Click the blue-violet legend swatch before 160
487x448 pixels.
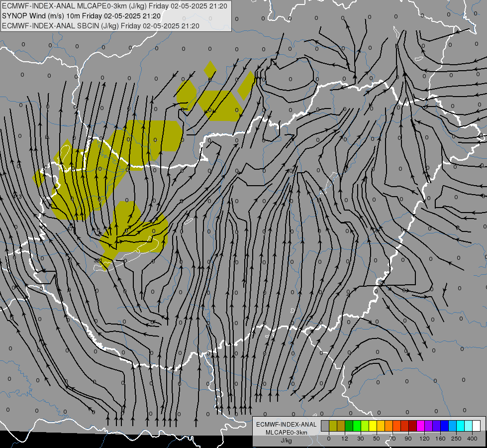(436, 426)
